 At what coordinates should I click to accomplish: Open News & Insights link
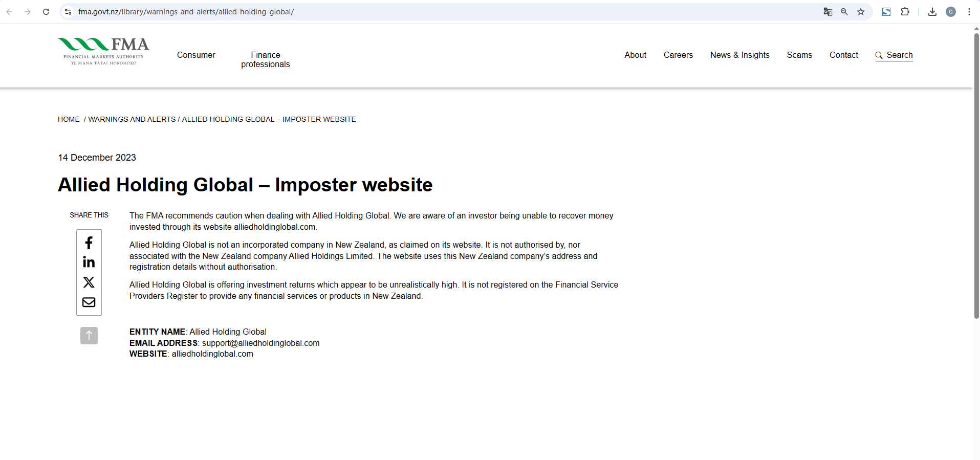coord(739,55)
